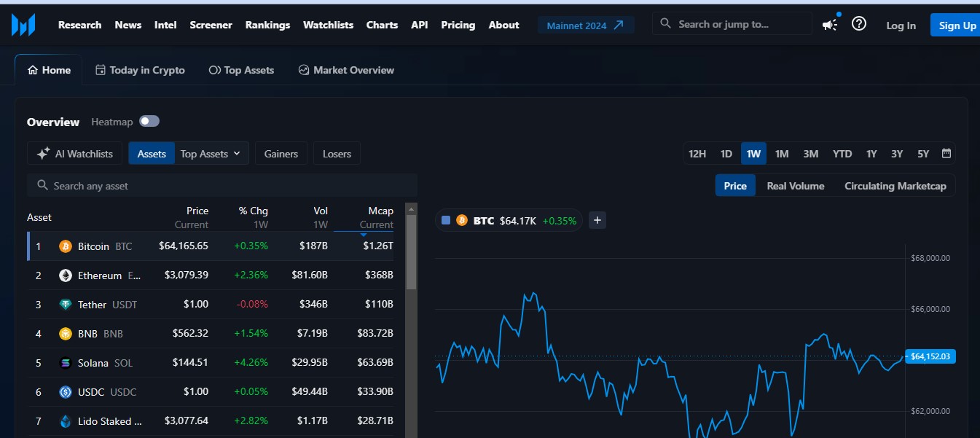Click the Lido Staked coin icon
980x438 pixels.
click(66, 421)
